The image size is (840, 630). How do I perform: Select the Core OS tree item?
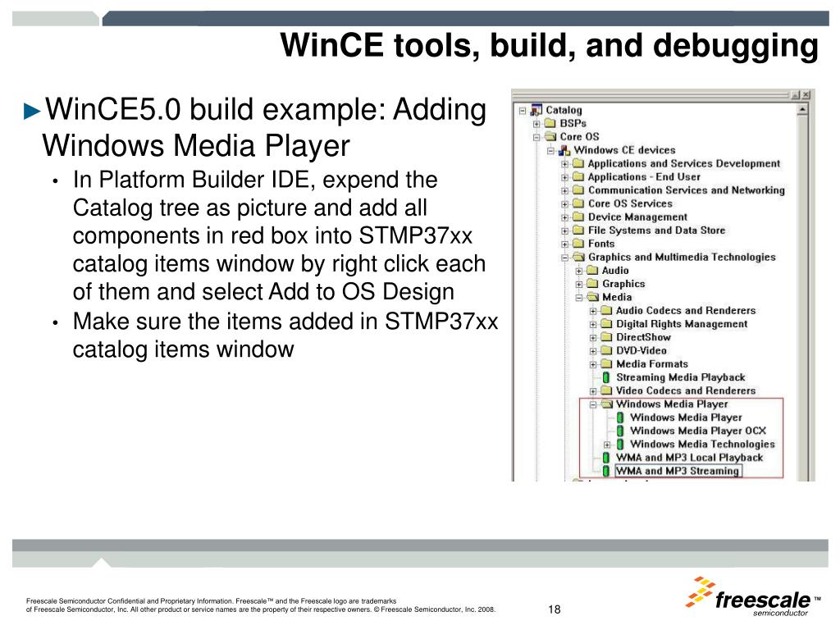coord(579,137)
